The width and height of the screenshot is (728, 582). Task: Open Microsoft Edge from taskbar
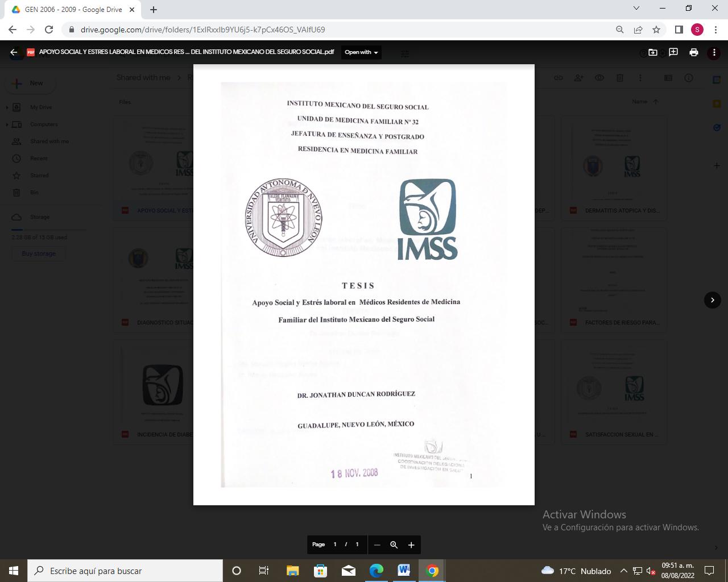coord(376,571)
